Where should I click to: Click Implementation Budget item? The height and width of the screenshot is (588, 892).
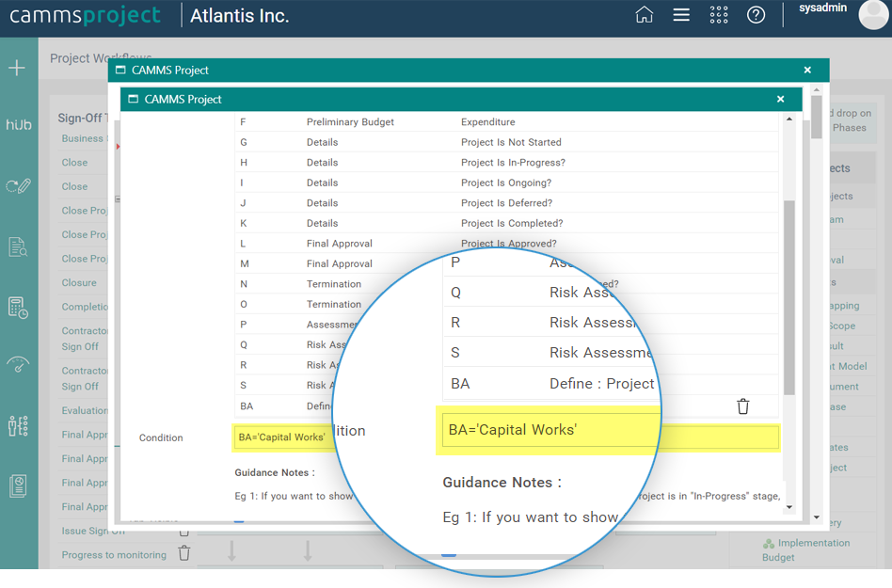tap(806, 550)
